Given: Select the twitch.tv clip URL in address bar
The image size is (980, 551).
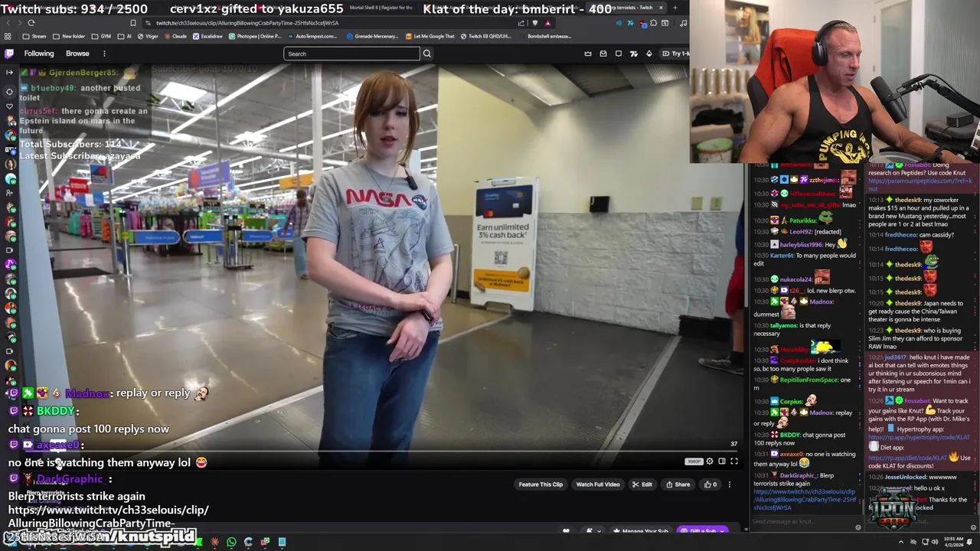Looking at the screenshot, I should (x=247, y=23).
